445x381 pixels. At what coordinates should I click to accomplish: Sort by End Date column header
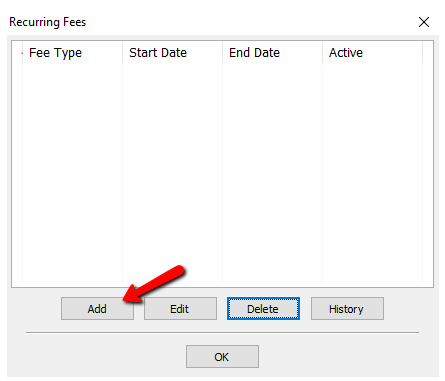[272, 53]
